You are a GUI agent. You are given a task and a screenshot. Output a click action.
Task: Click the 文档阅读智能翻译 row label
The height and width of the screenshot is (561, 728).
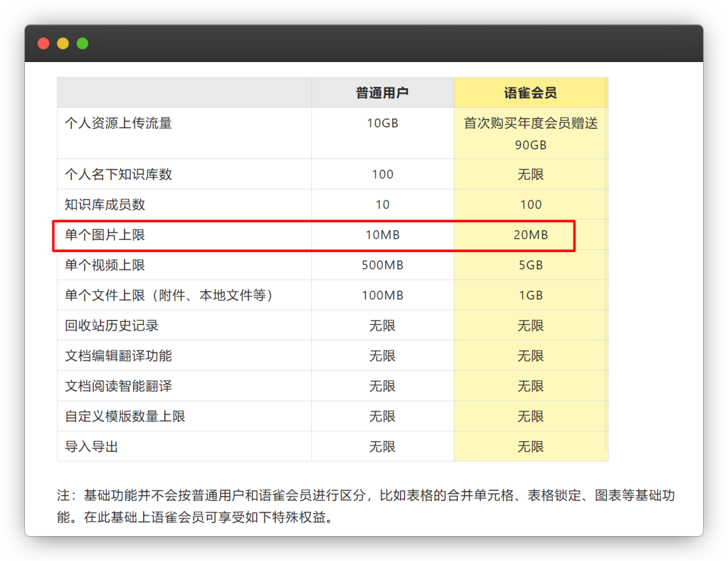pos(119,386)
